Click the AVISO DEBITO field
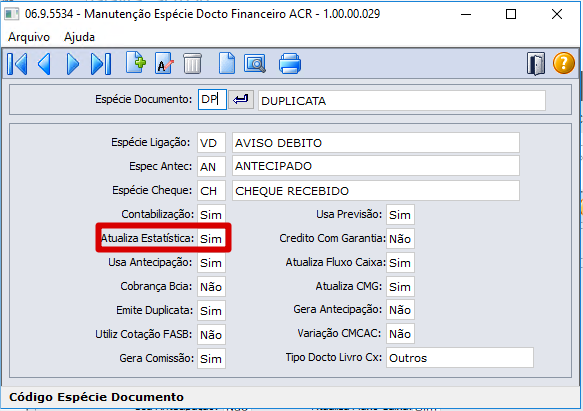The image size is (583, 411). pos(376,143)
